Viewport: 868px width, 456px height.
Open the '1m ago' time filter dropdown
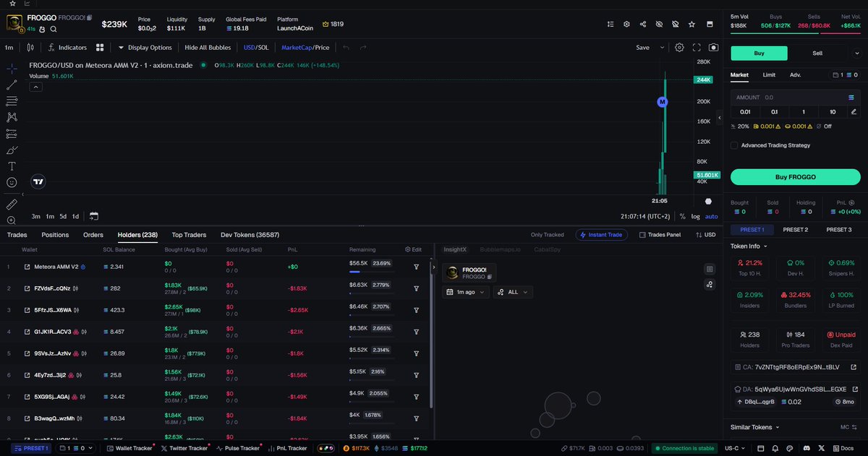point(466,292)
